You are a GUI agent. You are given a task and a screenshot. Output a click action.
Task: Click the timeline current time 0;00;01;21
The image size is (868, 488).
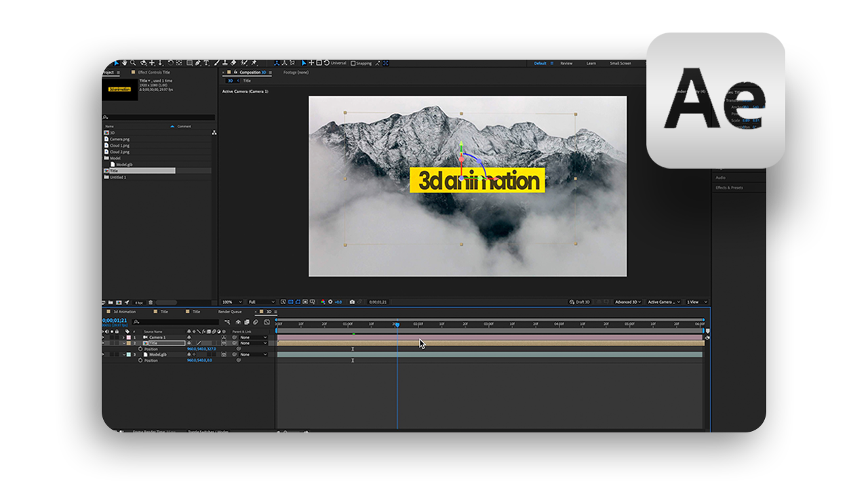tap(115, 321)
